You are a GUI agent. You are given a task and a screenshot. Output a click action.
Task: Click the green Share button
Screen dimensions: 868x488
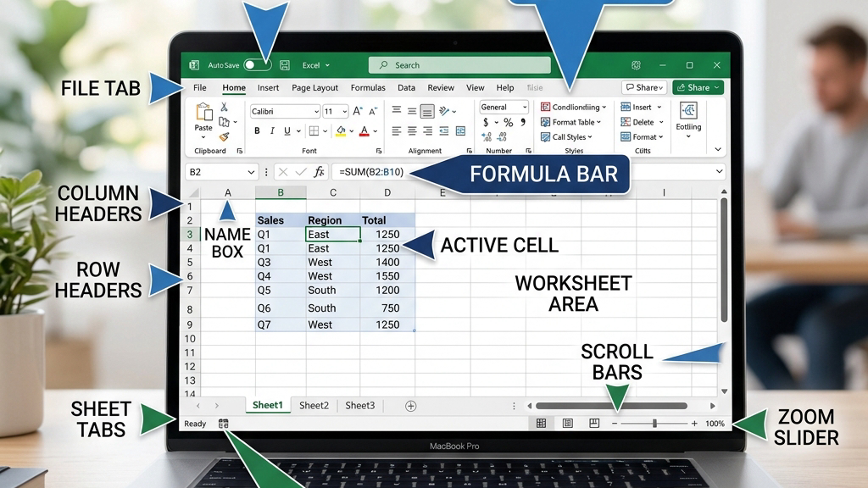point(698,87)
